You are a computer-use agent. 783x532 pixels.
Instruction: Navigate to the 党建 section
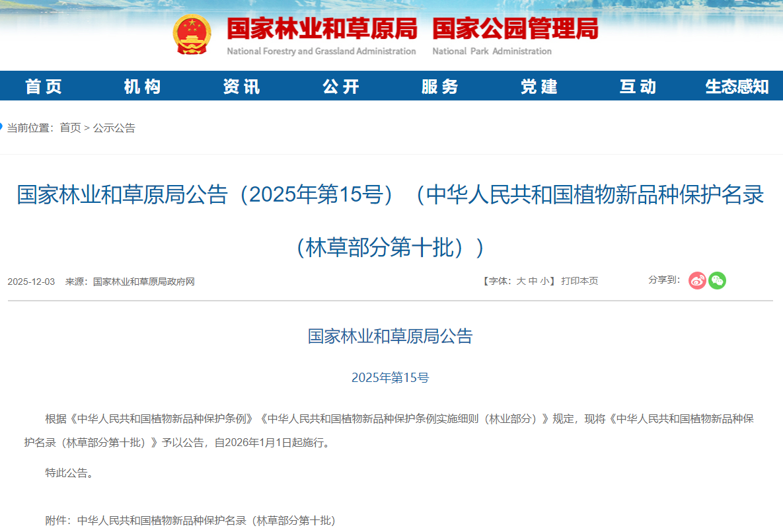[539, 86]
